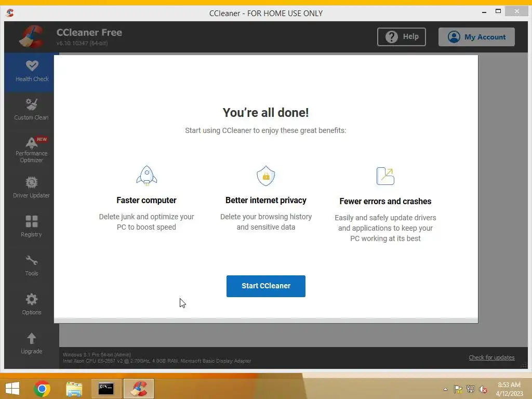Viewport: 532px width, 399px height.
Task: Click the CCleaner taskbar icon
Action: coord(139,389)
